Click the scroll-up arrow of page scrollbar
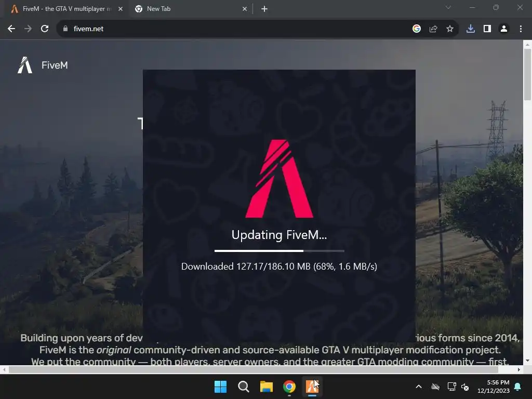The height and width of the screenshot is (399, 532). [x=527, y=44]
